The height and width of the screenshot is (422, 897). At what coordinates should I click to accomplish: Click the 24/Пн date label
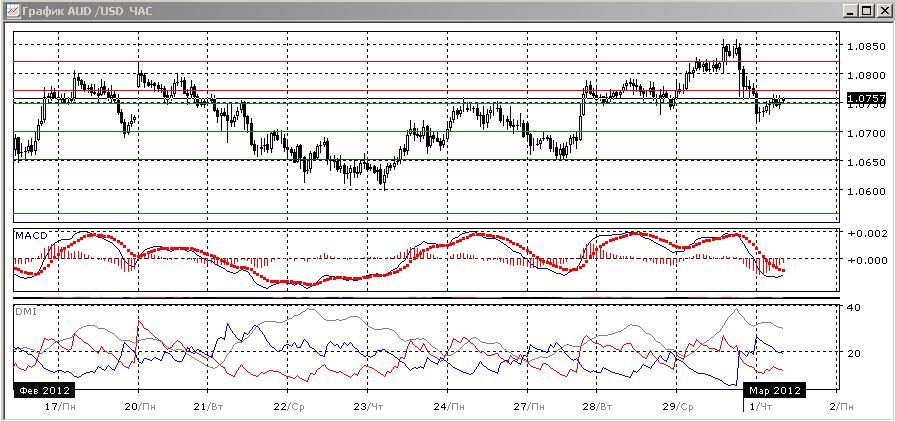click(x=448, y=407)
